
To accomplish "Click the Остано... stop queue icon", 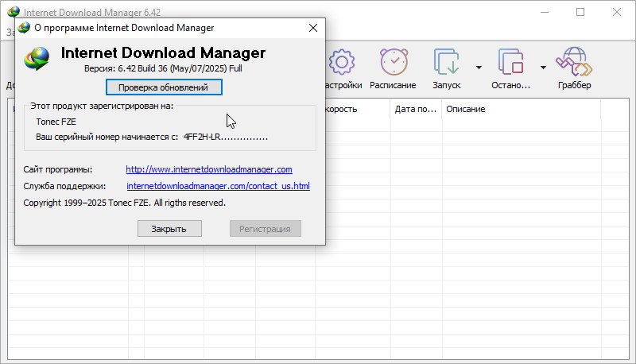I will point(510,62).
